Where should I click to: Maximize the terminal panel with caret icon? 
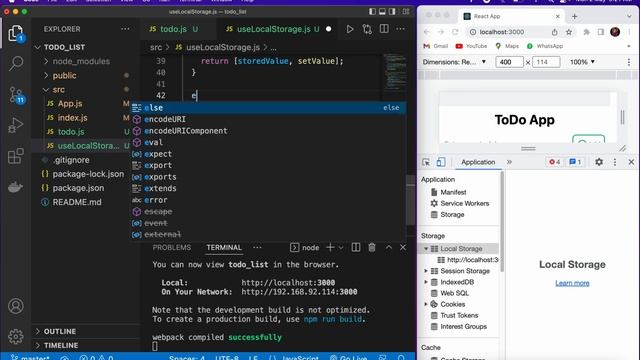click(x=389, y=247)
